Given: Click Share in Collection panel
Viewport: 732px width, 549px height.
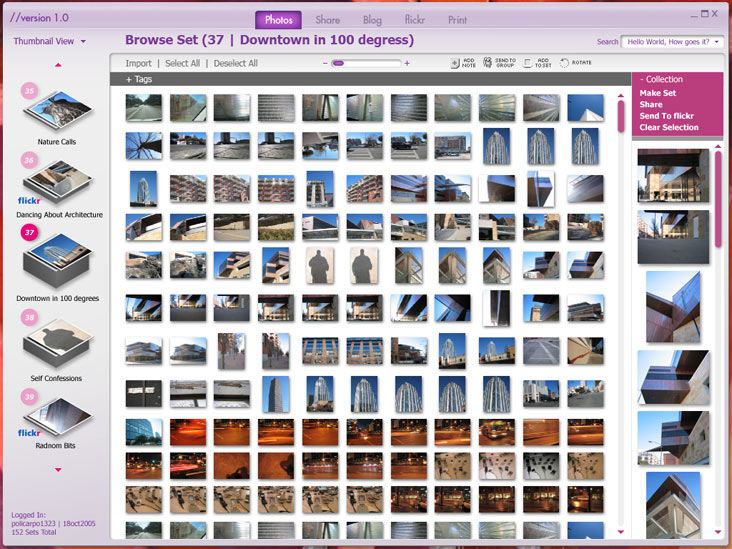Looking at the screenshot, I should (651, 105).
